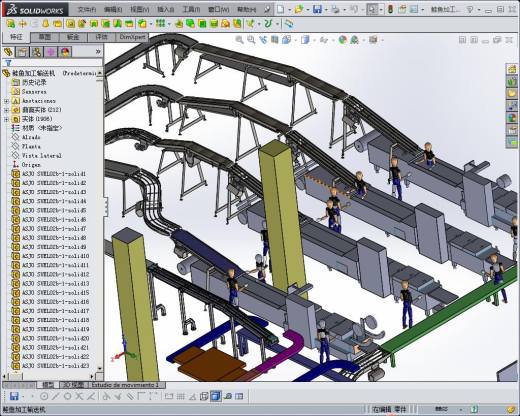
Task: Open dropdown beside View Orientation icon
Action: [295, 40]
